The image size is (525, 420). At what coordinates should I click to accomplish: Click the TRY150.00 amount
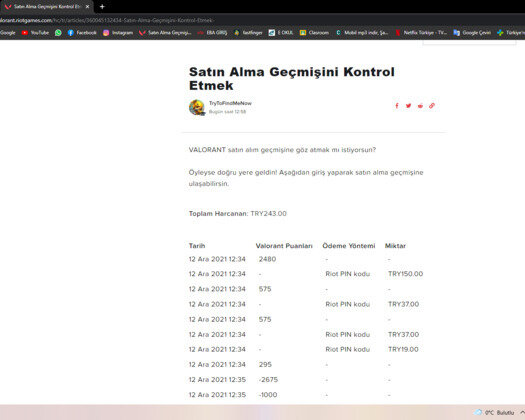pyautogui.click(x=405, y=274)
